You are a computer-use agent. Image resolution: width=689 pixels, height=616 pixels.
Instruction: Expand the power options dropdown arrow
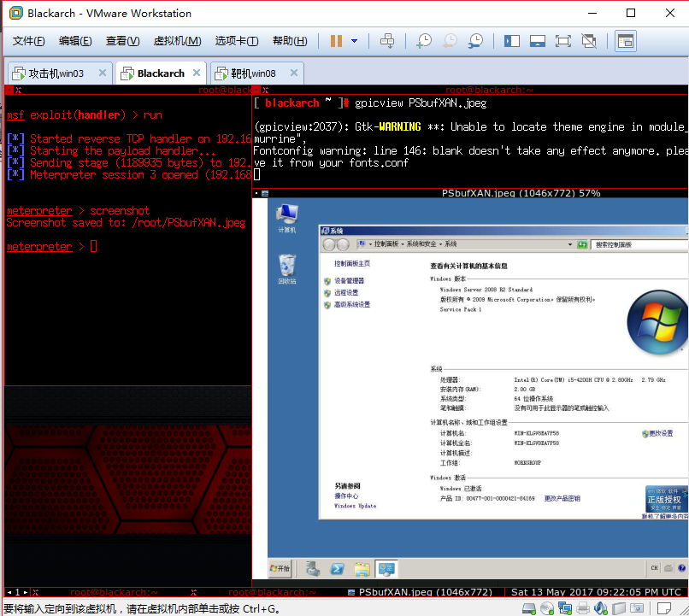[354, 41]
